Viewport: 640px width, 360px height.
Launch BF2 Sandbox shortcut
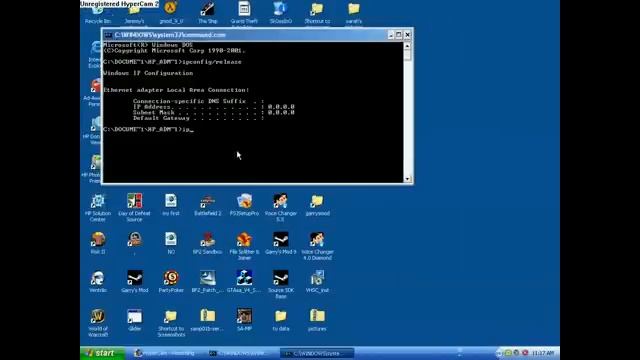207,243
